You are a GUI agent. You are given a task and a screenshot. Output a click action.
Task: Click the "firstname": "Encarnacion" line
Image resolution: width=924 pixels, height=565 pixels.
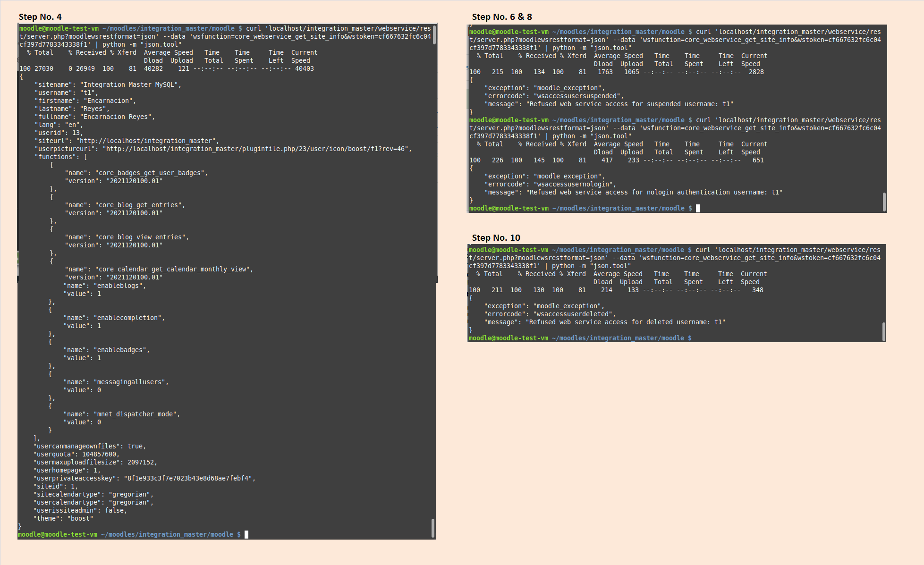(85, 101)
